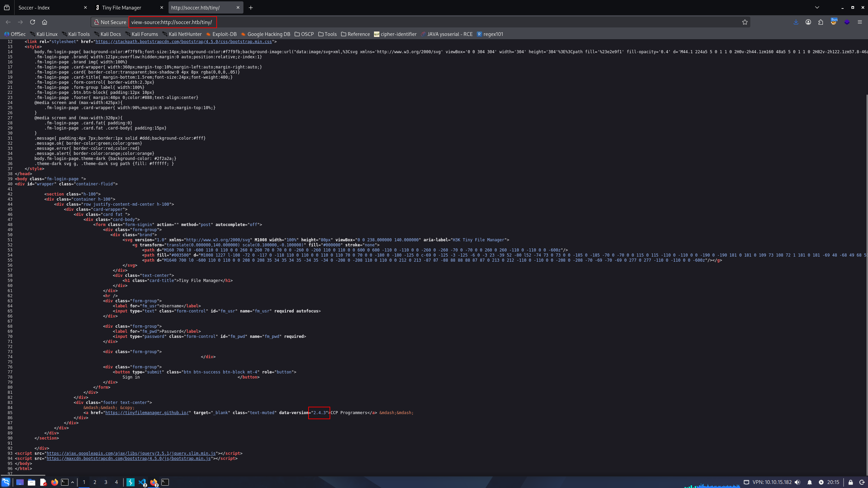Click the Not Secure site information badge

point(110,22)
